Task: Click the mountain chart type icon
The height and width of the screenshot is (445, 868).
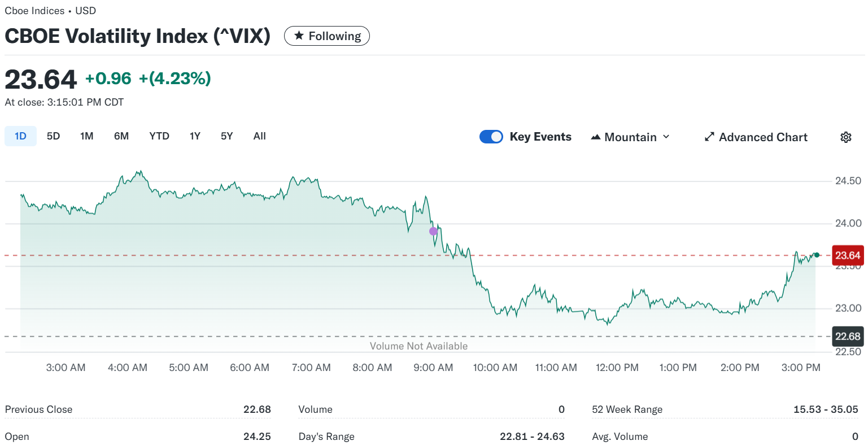Action: (595, 137)
